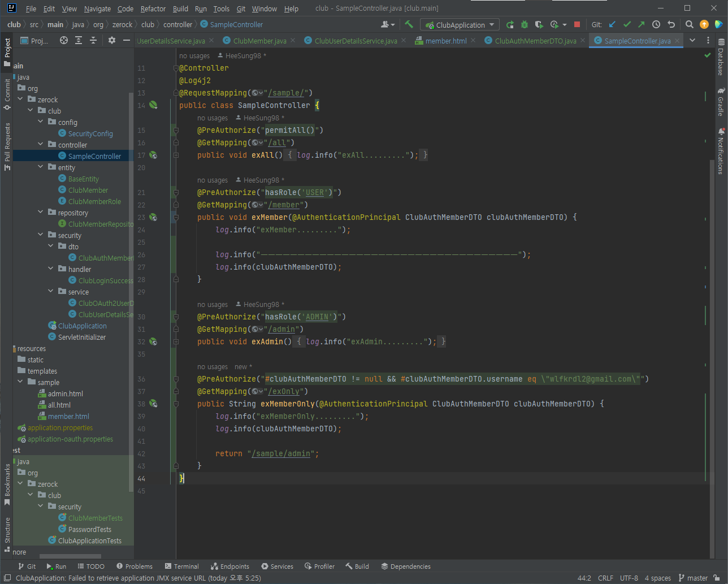728x584 pixels.
Task: Click Select Opened File crosshair icon
Action: (x=64, y=40)
